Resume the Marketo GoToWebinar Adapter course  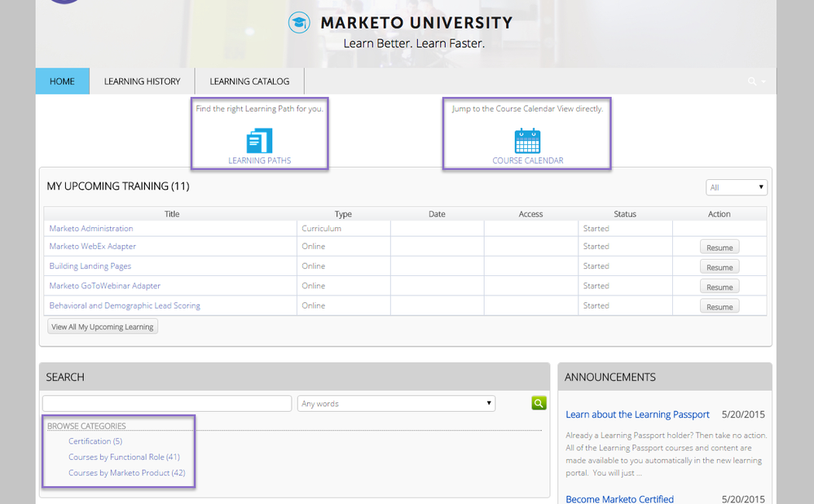[x=719, y=287]
